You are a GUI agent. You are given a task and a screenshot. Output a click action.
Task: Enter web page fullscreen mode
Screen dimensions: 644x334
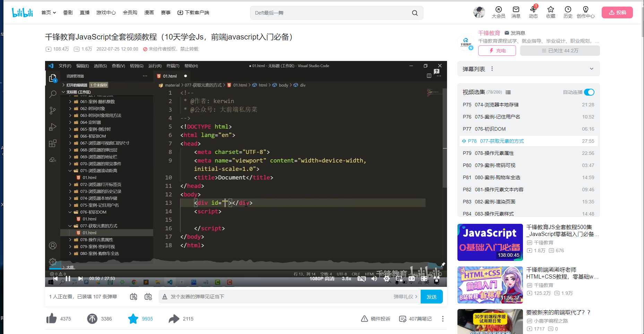pos(424,279)
